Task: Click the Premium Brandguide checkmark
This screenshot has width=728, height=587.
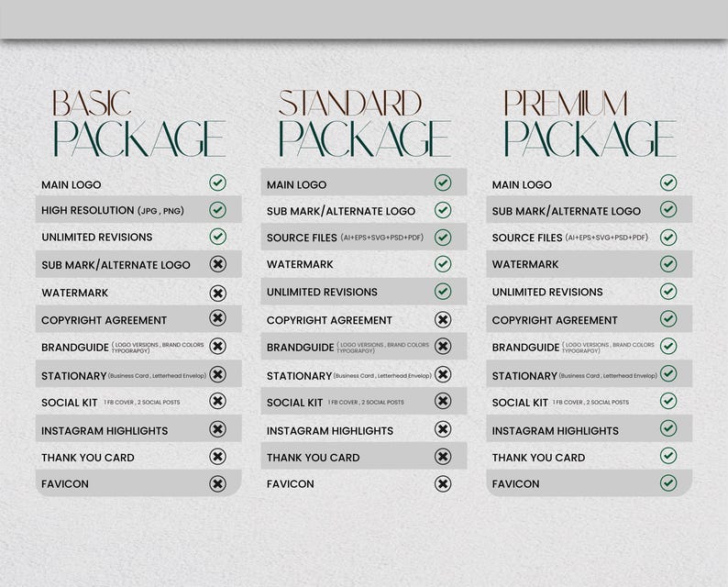Action: click(x=668, y=346)
